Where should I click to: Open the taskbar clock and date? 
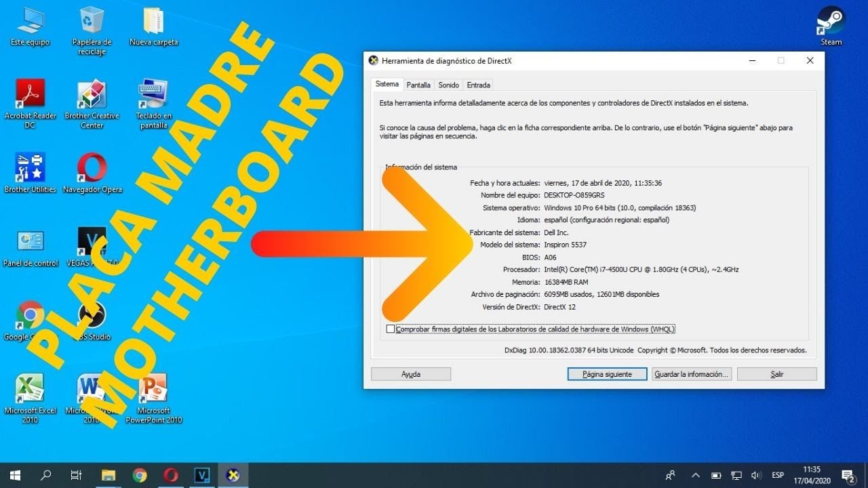[811, 475]
